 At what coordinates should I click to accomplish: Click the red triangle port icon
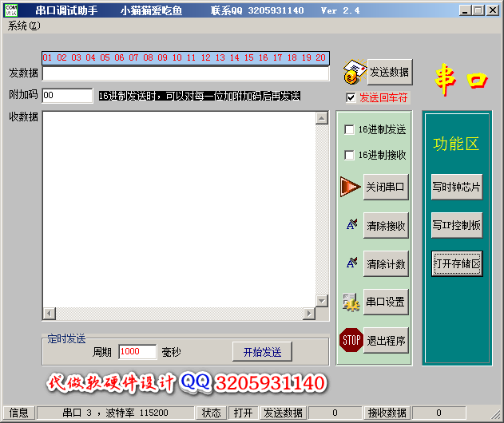point(351,187)
